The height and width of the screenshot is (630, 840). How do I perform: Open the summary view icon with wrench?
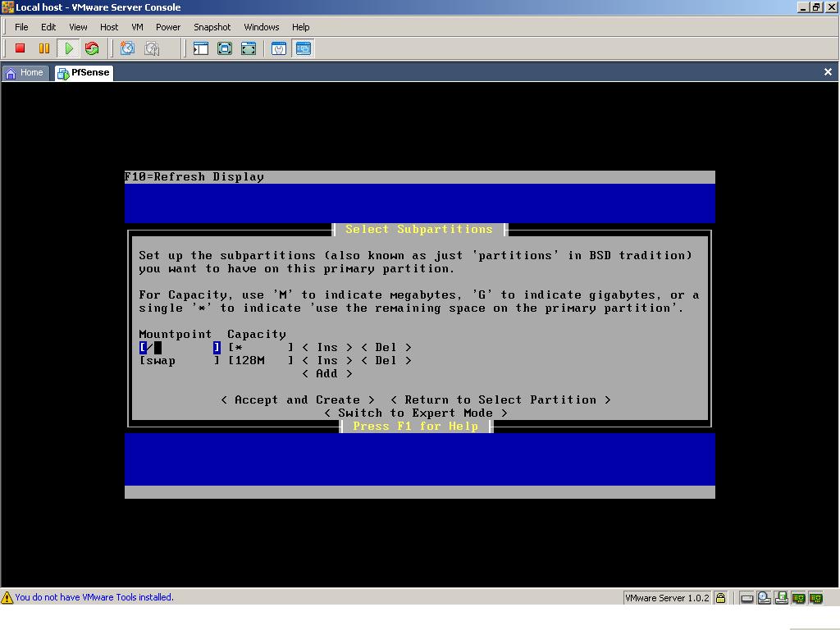(279, 48)
